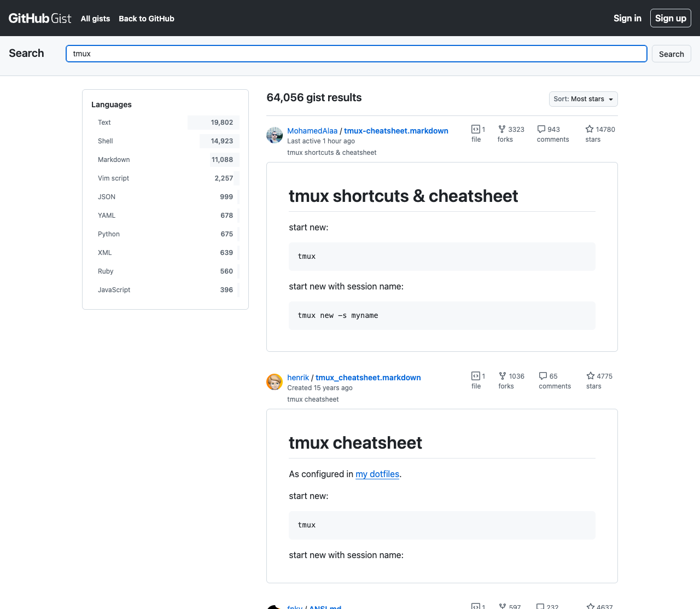The image size is (700, 609).
Task: Click the star icon showing 14780 stars
Action: [x=590, y=129]
